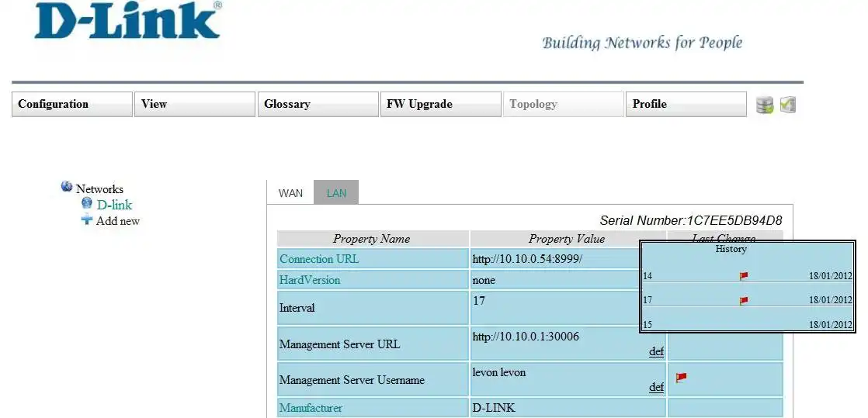Click the plus icon beside Add new
This screenshot has height=418, width=868.
point(87,219)
